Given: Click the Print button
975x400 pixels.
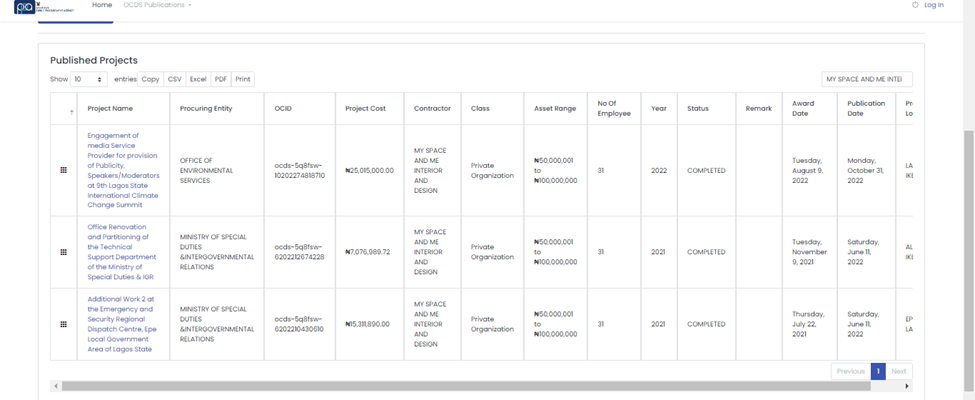Looking at the screenshot, I should (243, 80).
